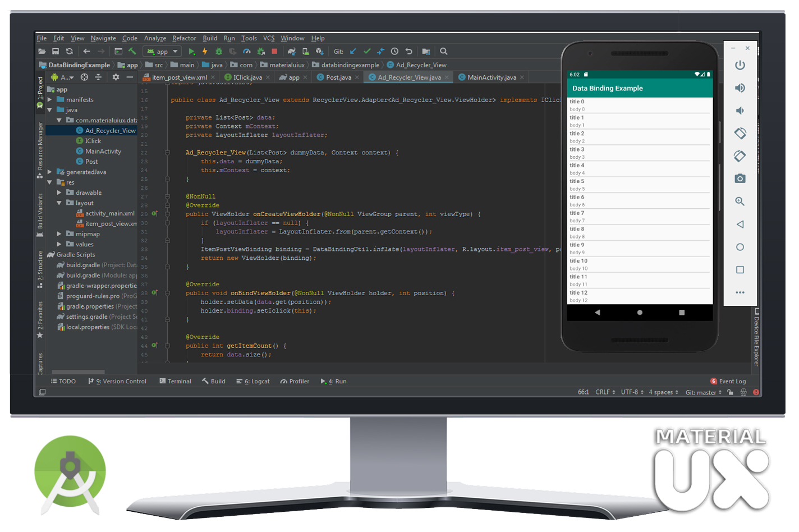Open Project panel gear settings

click(116, 77)
